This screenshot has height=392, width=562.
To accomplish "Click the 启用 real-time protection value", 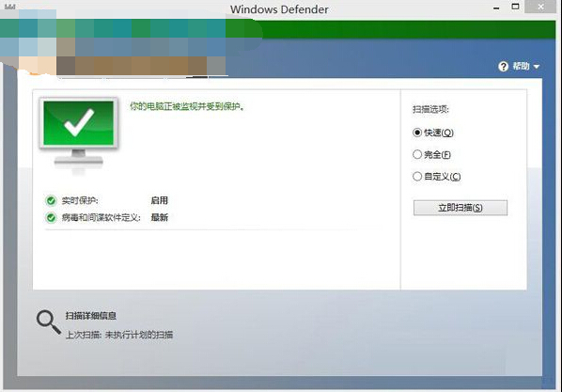I will [160, 200].
